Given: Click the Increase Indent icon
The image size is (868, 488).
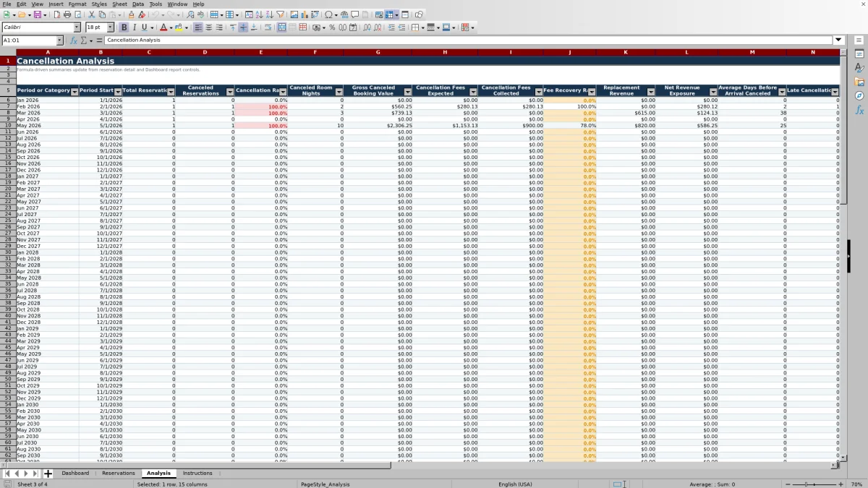Looking at the screenshot, I should tap(391, 27).
